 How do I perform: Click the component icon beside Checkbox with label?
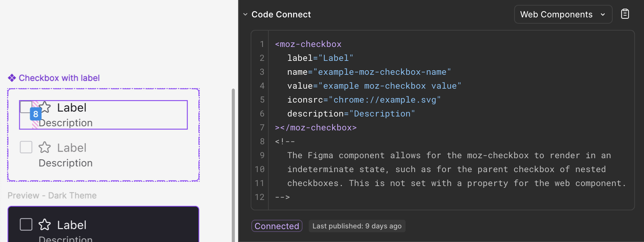point(12,78)
